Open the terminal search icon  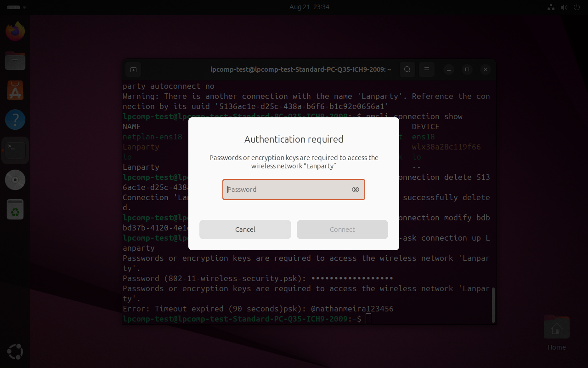407,69
